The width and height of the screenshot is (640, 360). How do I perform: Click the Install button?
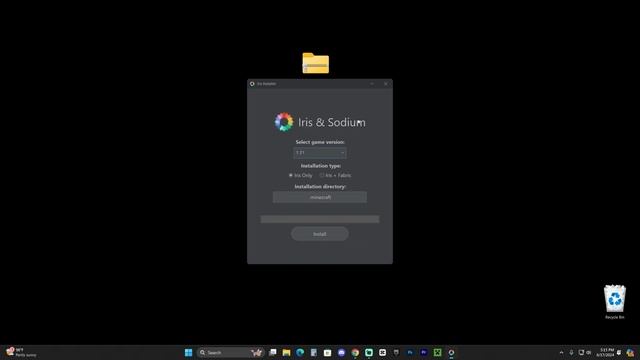(320, 234)
